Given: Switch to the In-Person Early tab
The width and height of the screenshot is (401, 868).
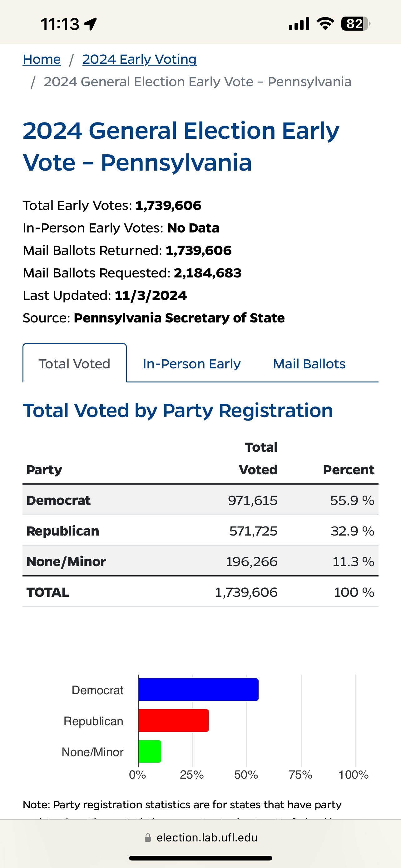Looking at the screenshot, I should 191,364.
